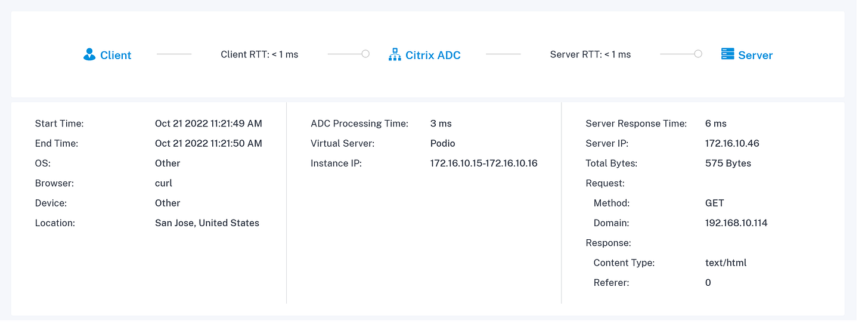This screenshot has height=324, width=868.
Task: Click the 'Total Bytes:' label
Action: coord(612,163)
